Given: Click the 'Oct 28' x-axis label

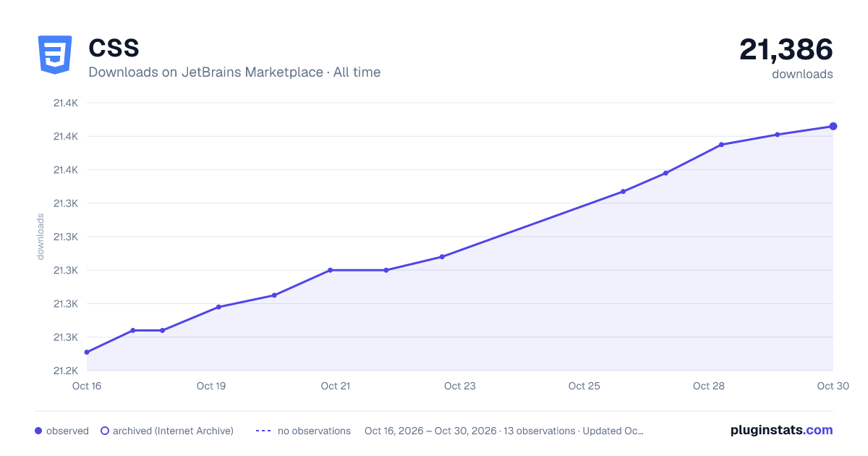Looking at the screenshot, I should click(709, 386).
